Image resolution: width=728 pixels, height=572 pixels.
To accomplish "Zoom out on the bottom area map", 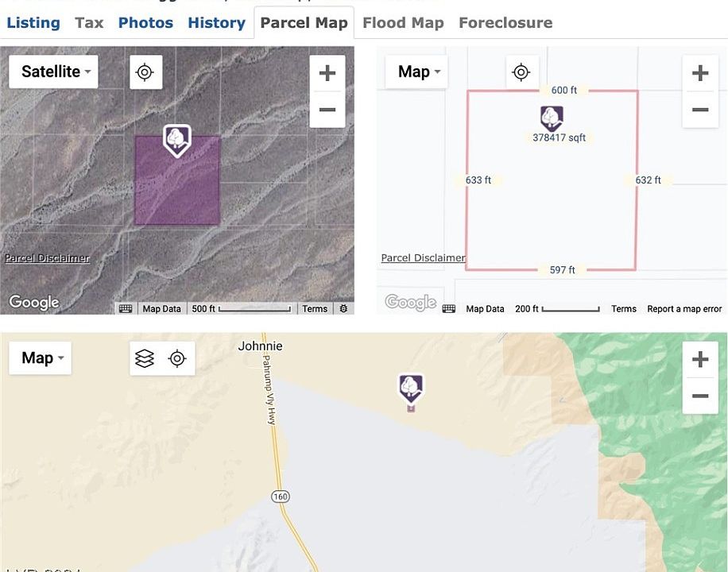I will (x=699, y=396).
